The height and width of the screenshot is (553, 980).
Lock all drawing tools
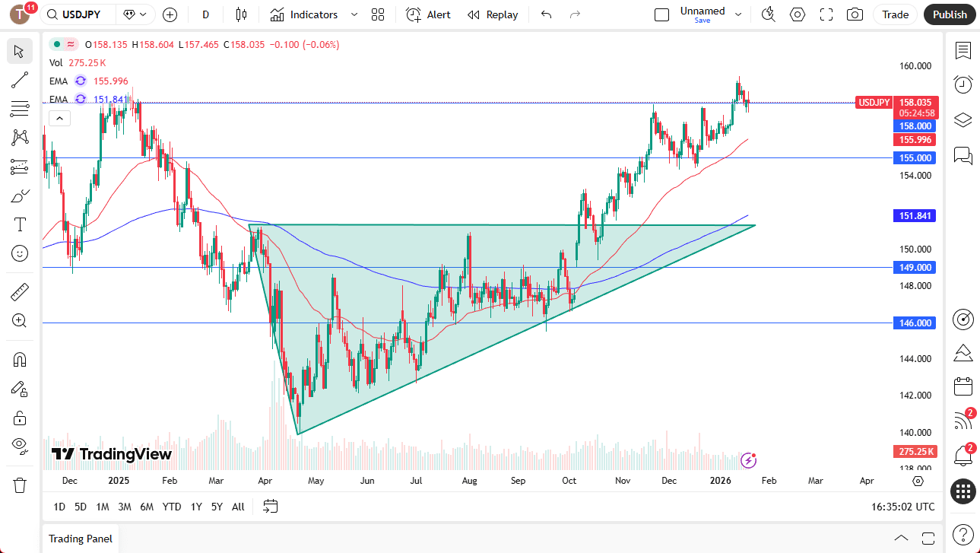(20, 417)
